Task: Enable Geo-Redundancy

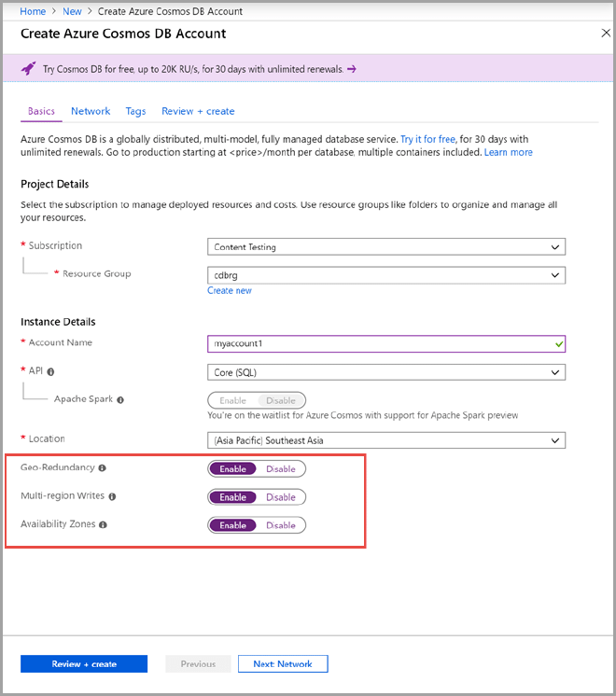Action: click(x=232, y=468)
